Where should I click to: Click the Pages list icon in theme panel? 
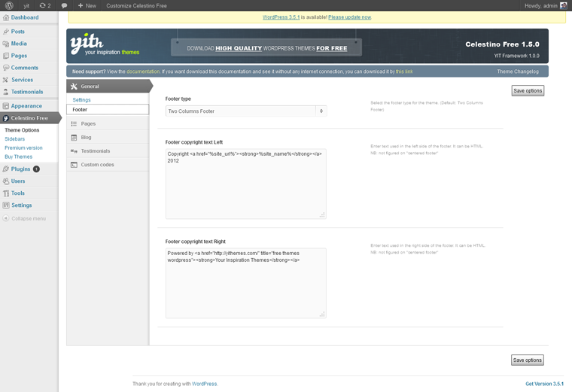tap(74, 123)
